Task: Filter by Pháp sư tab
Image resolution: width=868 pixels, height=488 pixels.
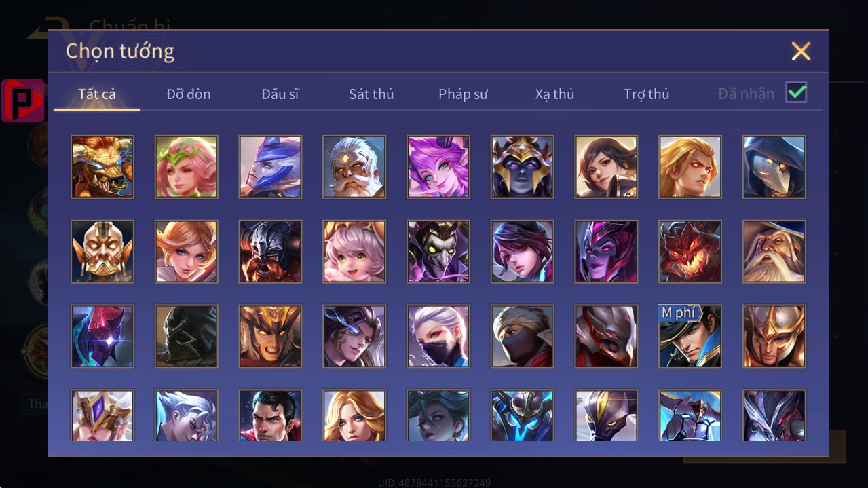Action: [463, 94]
